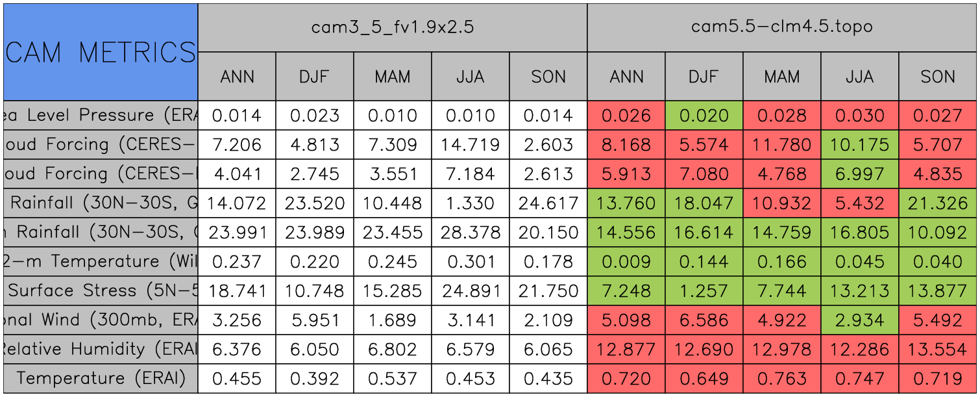980x397 pixels.
Task: Click the Temperature (ERAI) row label
Action: click(x=101, y=378)
